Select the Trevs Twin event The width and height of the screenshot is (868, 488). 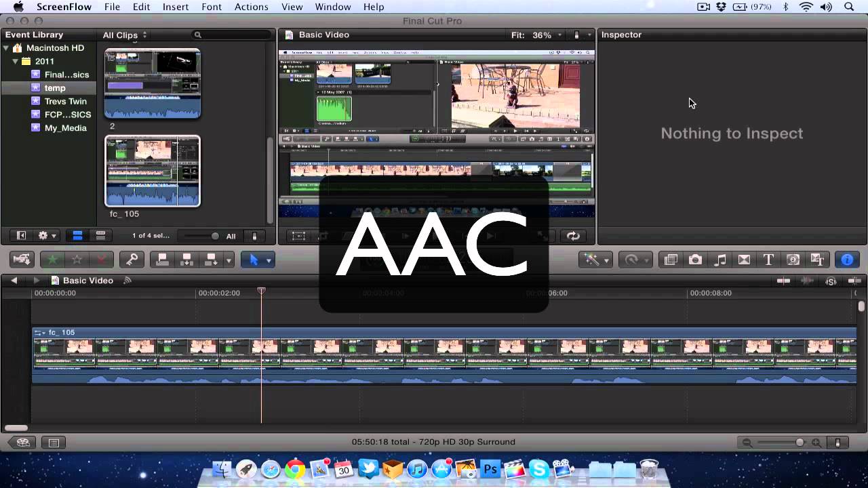[x=66, y=101]
